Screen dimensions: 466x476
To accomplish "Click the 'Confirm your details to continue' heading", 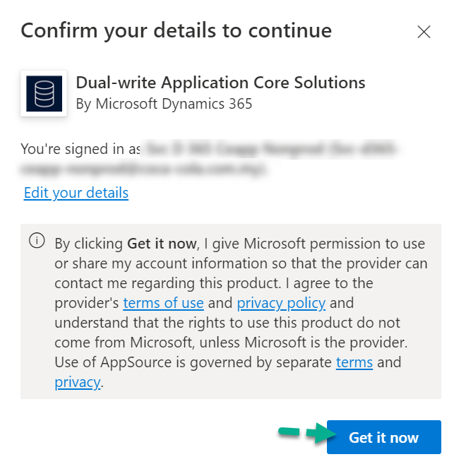I will [176, 31].
